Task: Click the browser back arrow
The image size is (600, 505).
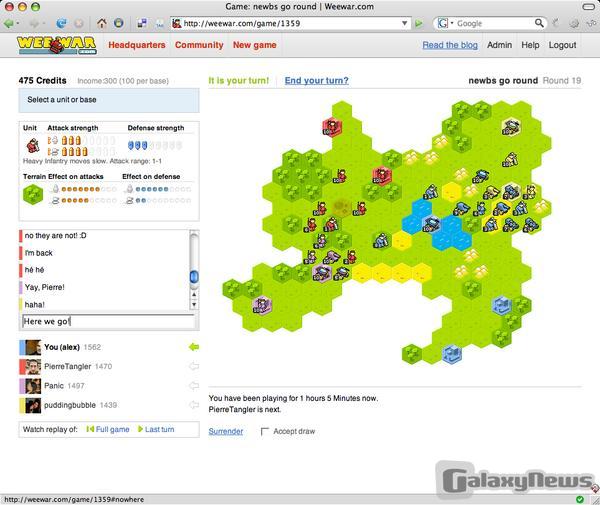Action: click(x=10, y=23)
